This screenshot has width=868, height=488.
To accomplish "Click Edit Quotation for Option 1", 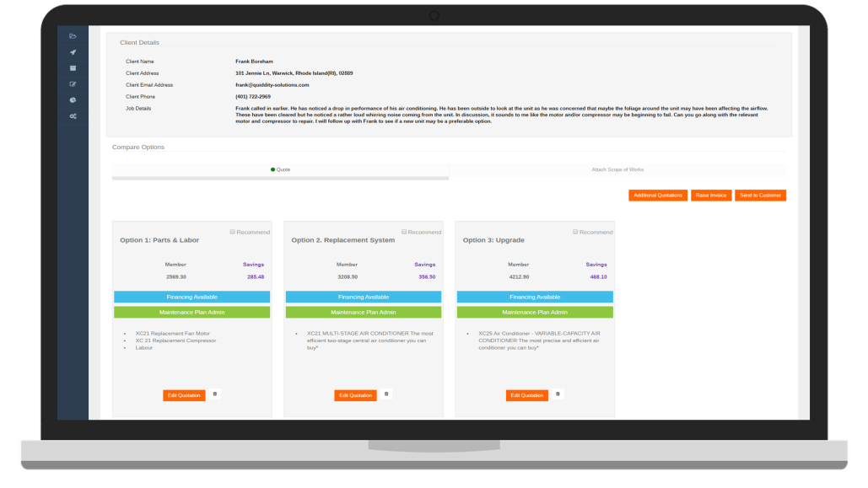I will [184, 395].
